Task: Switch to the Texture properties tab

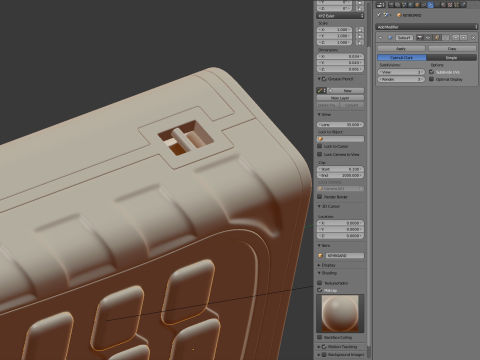Action: tap(450, 5)
